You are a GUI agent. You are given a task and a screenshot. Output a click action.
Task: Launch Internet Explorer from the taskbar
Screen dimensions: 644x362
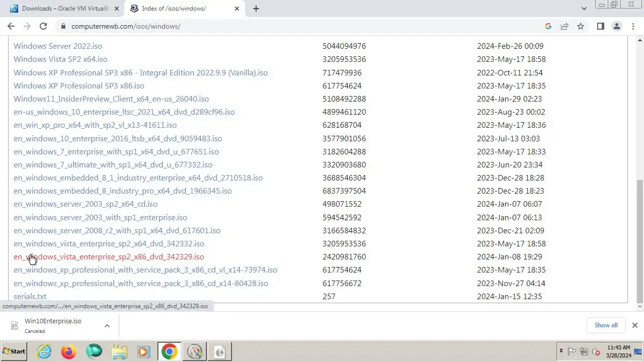(45, 351)
